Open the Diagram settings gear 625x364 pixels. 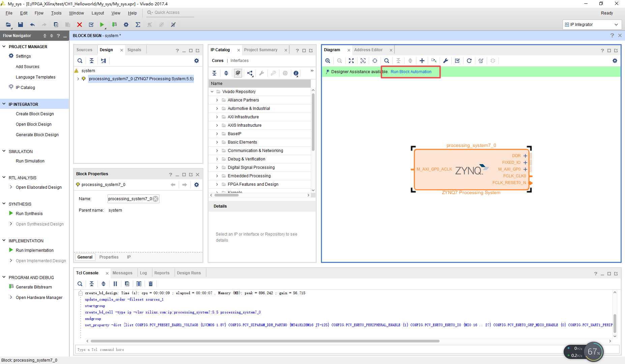click(x=615, y=61)
